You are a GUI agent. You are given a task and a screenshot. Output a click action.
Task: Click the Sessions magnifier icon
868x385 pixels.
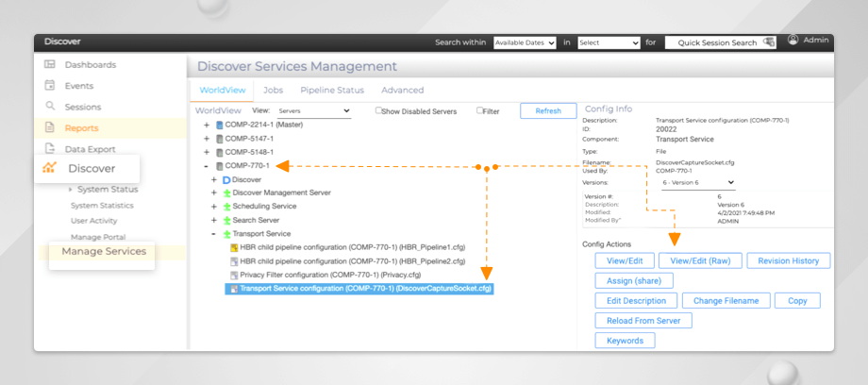[x=50, y=106]
